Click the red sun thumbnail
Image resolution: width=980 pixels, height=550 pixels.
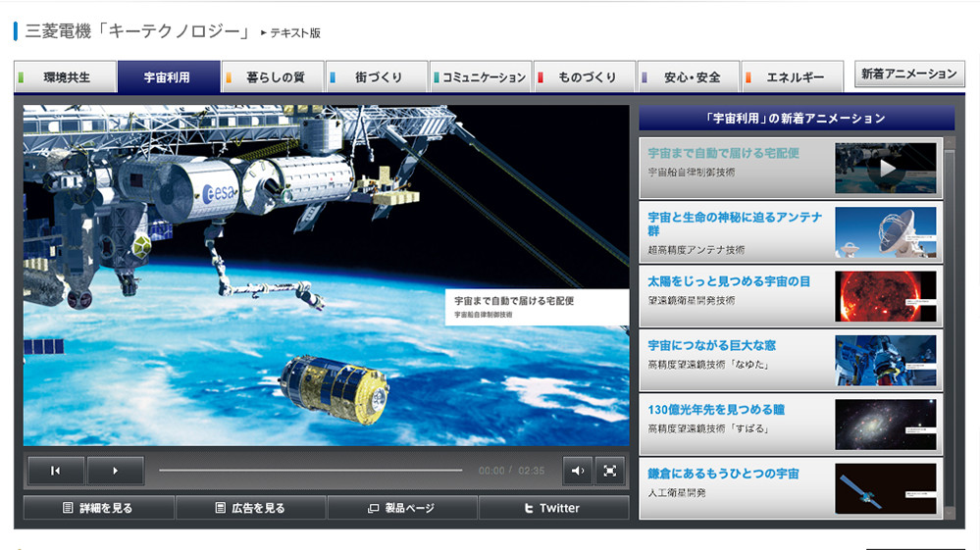886,296
